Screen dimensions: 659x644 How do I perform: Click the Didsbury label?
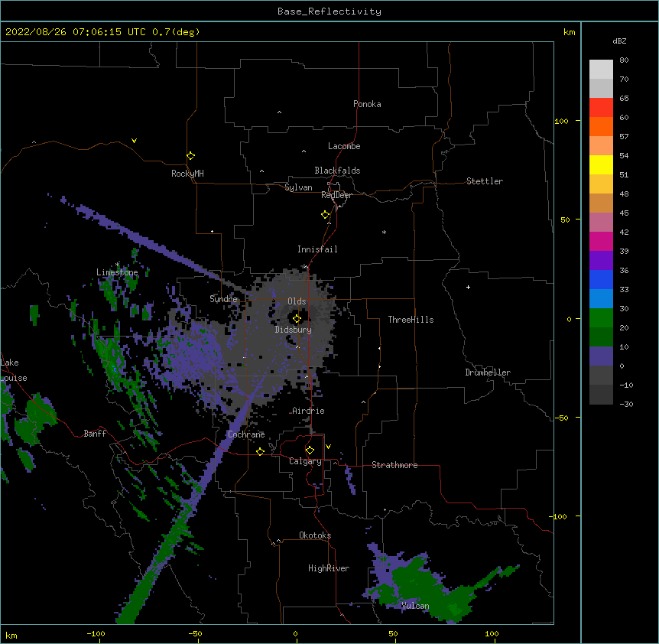[294, 330]
